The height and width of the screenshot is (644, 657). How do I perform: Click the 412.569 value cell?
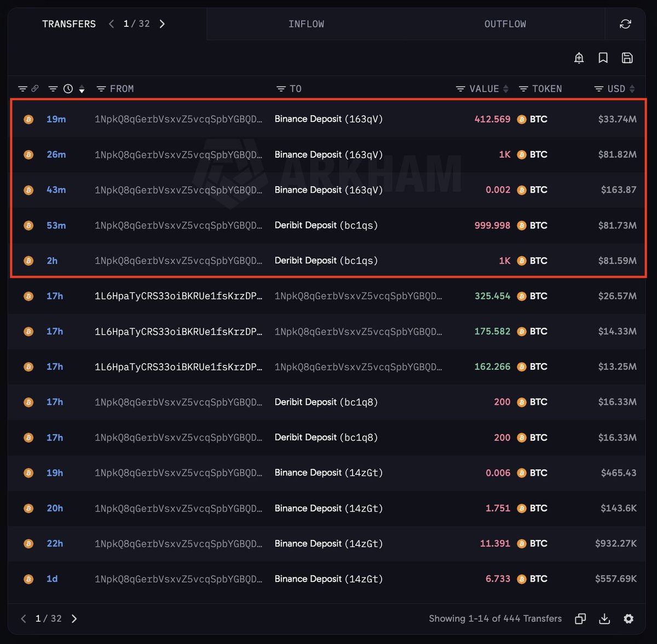click(x=492, y=119)
